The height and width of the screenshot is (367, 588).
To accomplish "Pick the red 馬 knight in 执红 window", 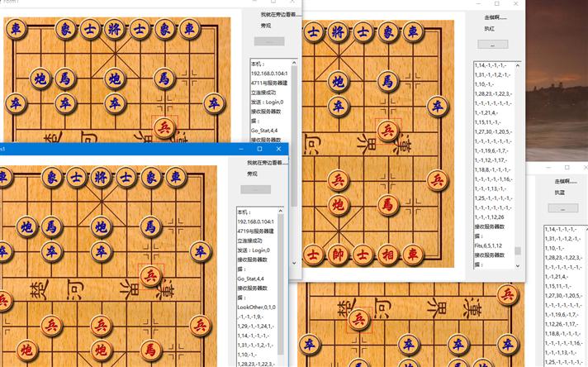I will 386,204.
